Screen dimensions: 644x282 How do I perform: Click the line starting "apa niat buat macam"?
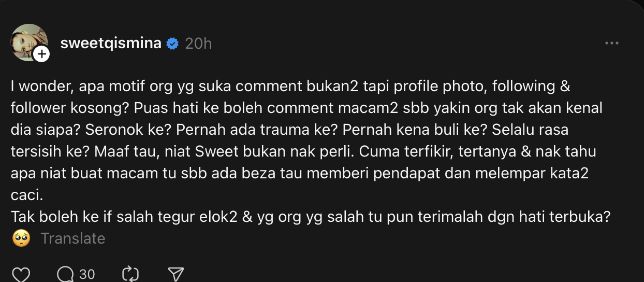[x=300, y=174]
